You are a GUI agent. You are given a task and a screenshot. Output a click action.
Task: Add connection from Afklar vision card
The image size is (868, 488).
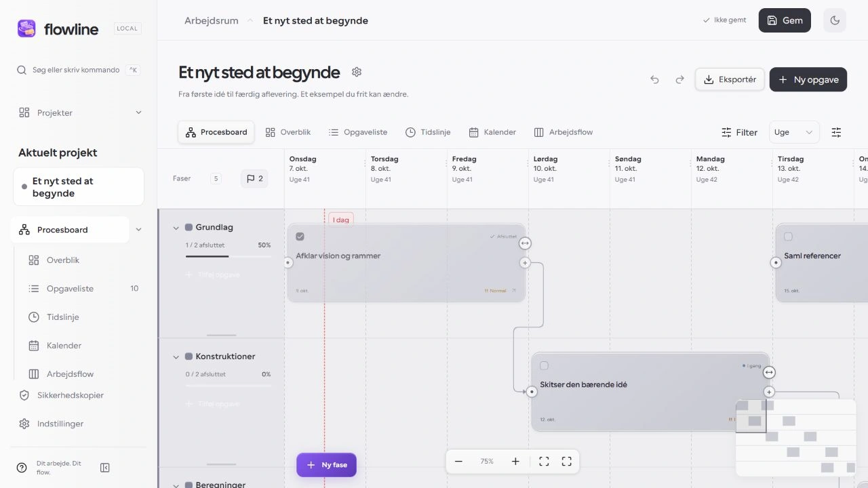525,262
